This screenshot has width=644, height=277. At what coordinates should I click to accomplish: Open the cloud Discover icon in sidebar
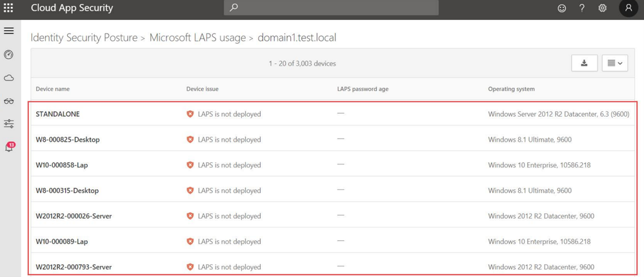(x=9, y=78)
